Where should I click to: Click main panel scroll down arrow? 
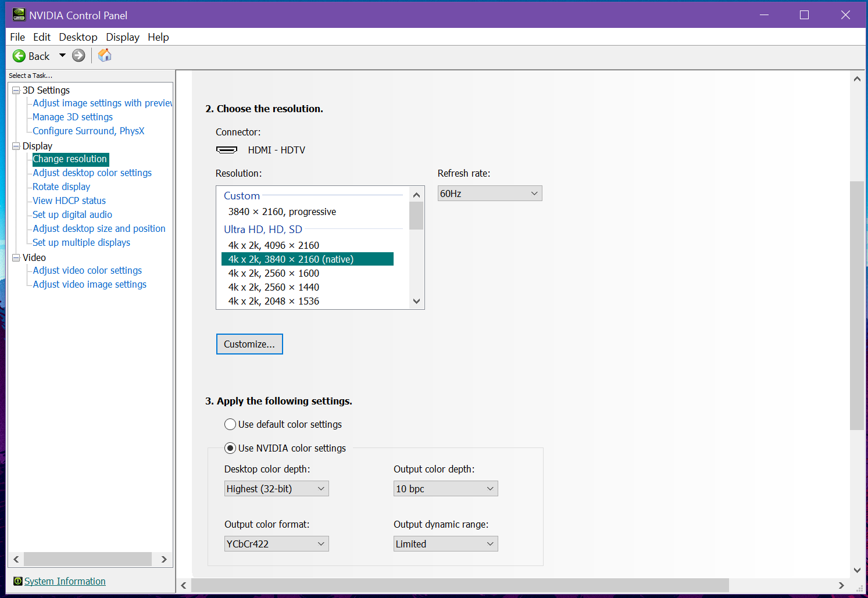click(x=857, y=570)
